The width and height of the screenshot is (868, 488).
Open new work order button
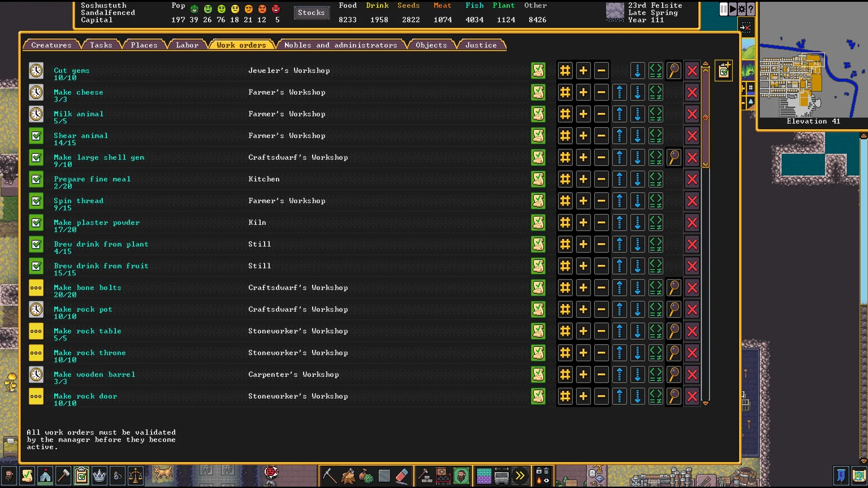tap(724, 71)
